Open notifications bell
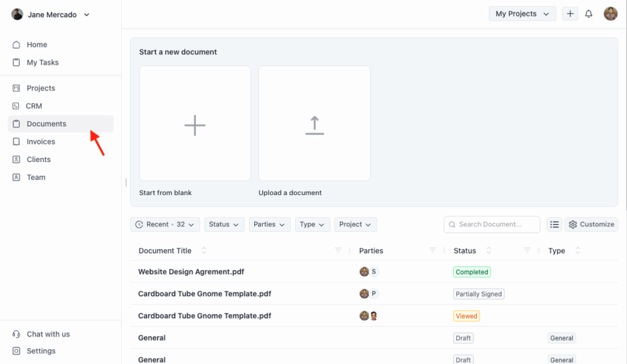The image size is (627, 364). tap(588, 14)
